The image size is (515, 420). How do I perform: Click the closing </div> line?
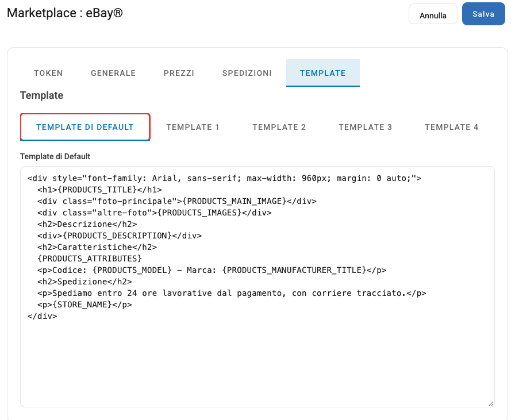(43, 316)
